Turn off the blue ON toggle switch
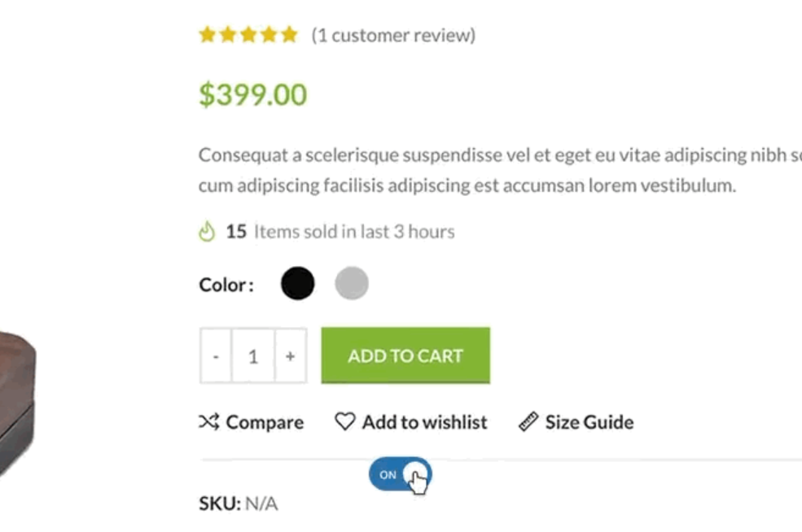The width and height of the screenshot is (802, 532). [401, 473]
